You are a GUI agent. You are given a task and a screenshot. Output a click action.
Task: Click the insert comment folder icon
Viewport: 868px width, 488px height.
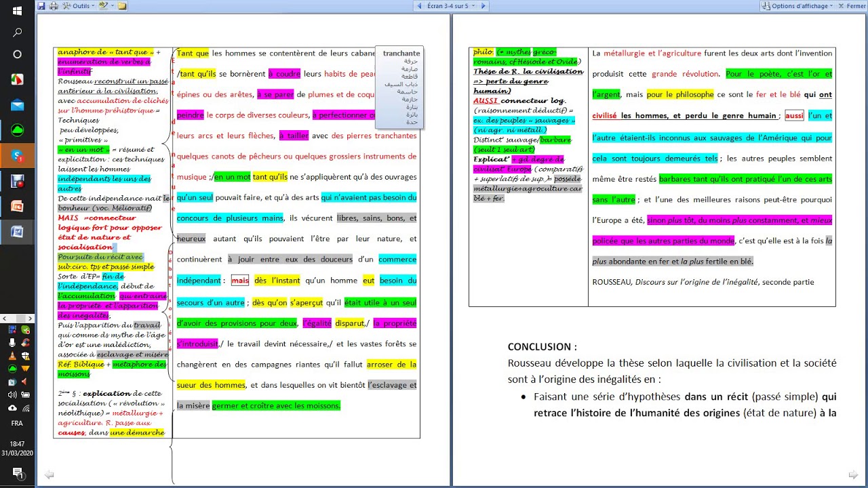click(121, 6)
